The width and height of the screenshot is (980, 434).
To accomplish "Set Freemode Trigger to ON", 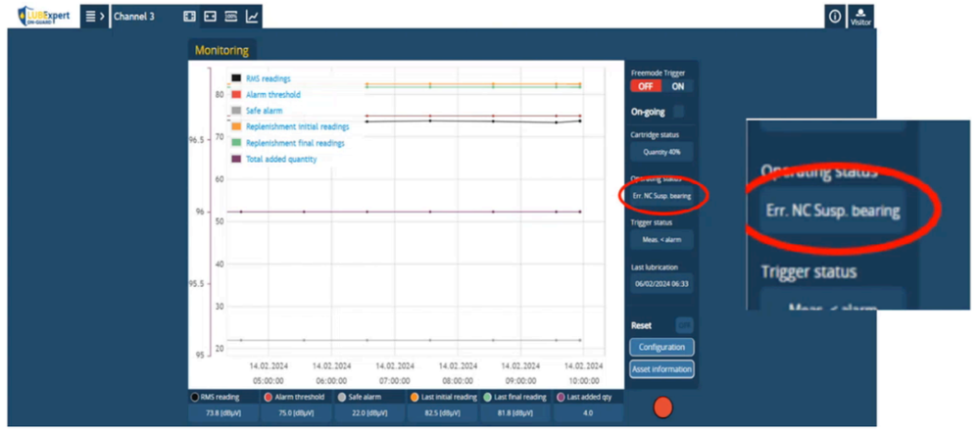I will [x=678, y=87].
